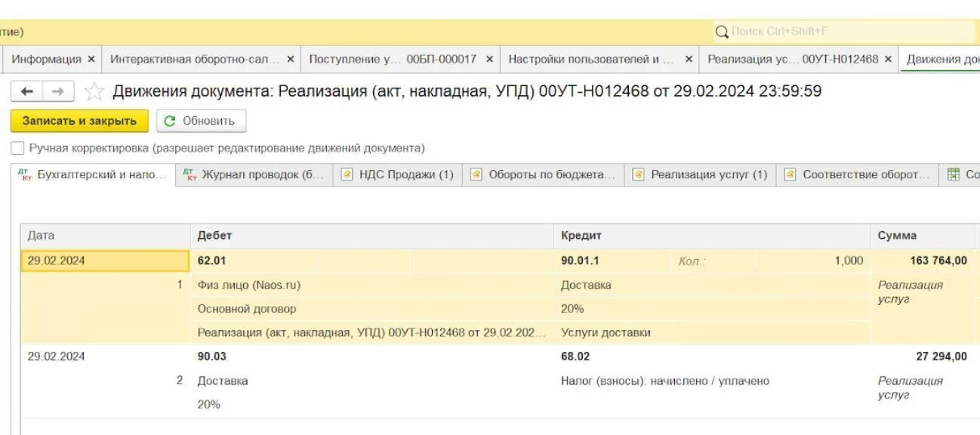Click the forward navigation arrow
980x435 pixels.
(57, 91)
